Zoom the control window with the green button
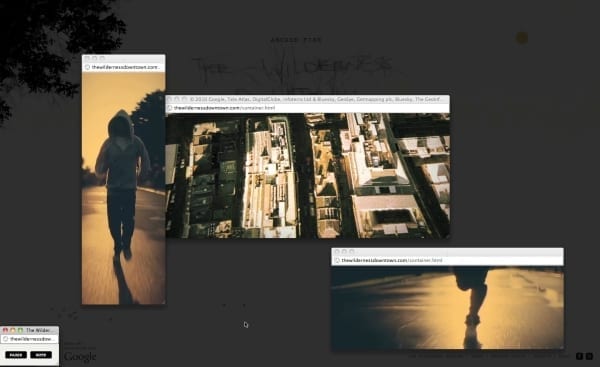Image resolution: width=600 pixels, height=367 pixels. 20,330
